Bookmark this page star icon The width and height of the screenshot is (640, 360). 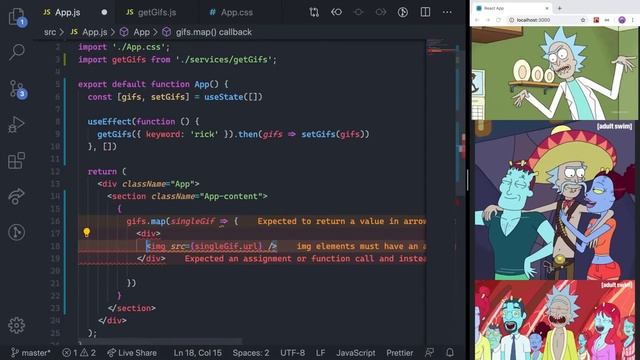tap(583, 20)
